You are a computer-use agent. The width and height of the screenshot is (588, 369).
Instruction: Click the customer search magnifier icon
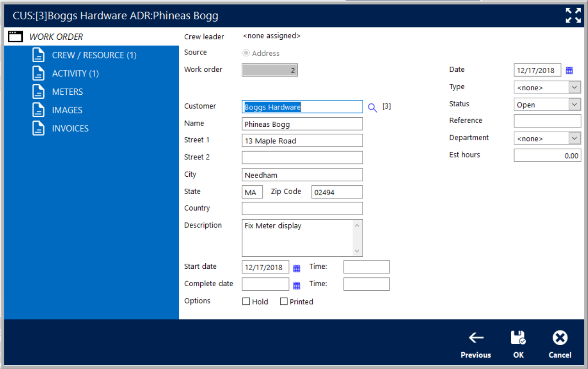pos(373,108)
